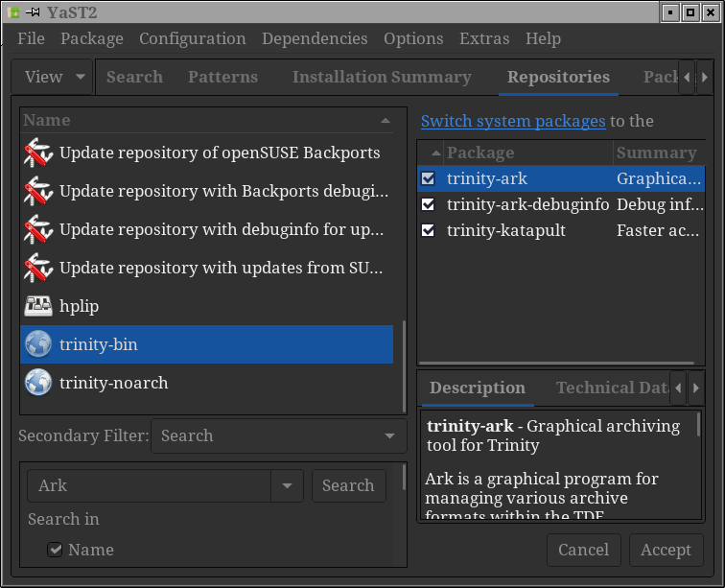Open the Configuration menu
This screenshot has height=588, width=725.
pyautogui.click(x=193, y=38)
